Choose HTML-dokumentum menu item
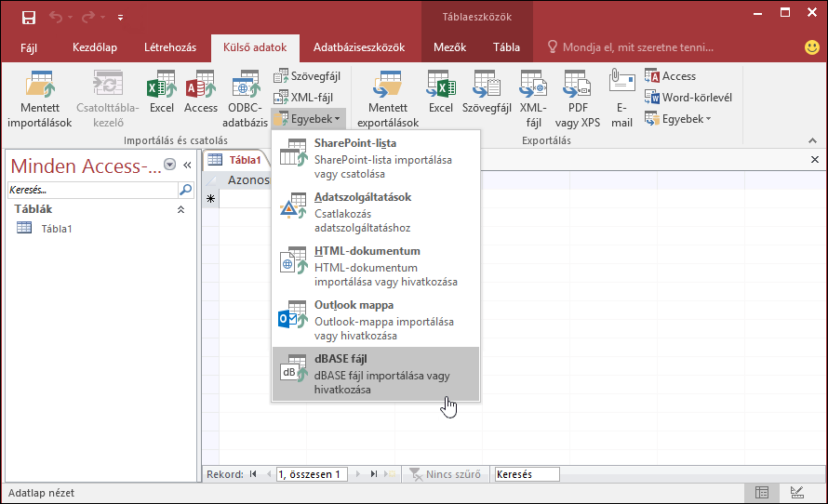Viewport: 828px width, 504px height. coord(376,266)
